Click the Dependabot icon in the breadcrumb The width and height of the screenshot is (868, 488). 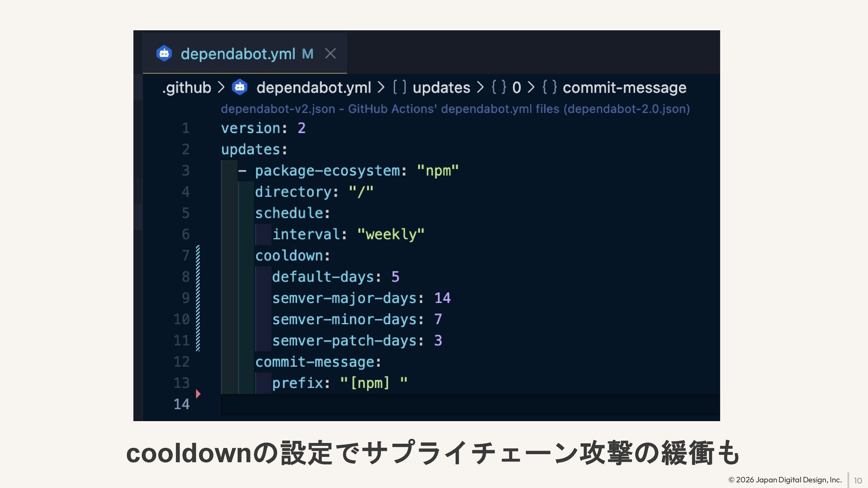coord(240,87)
